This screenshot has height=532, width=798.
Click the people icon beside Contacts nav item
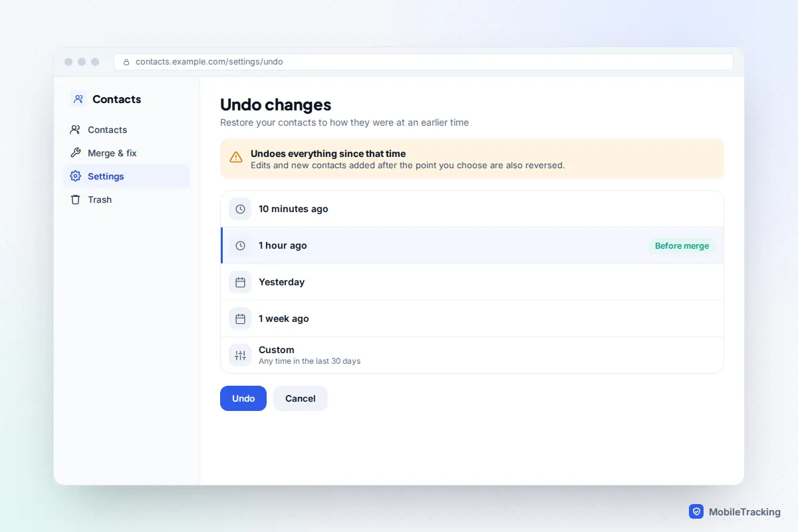[75, 130]
